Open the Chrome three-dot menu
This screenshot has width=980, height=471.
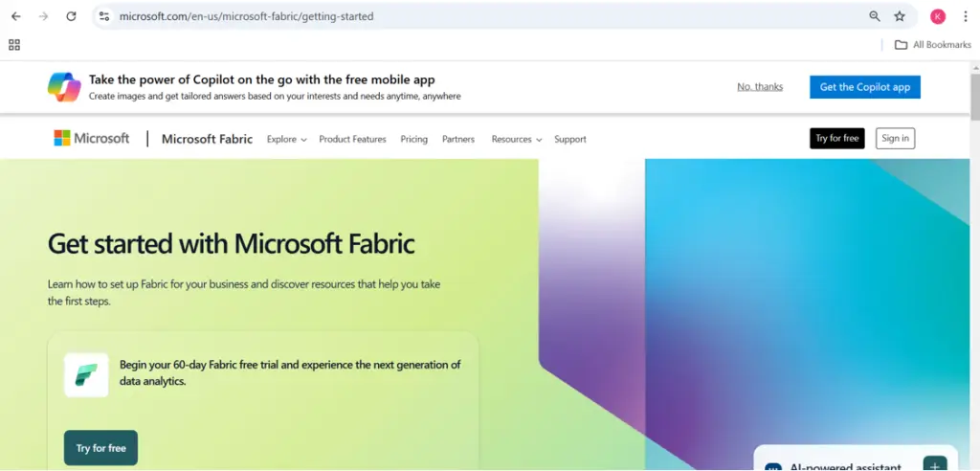965,16
